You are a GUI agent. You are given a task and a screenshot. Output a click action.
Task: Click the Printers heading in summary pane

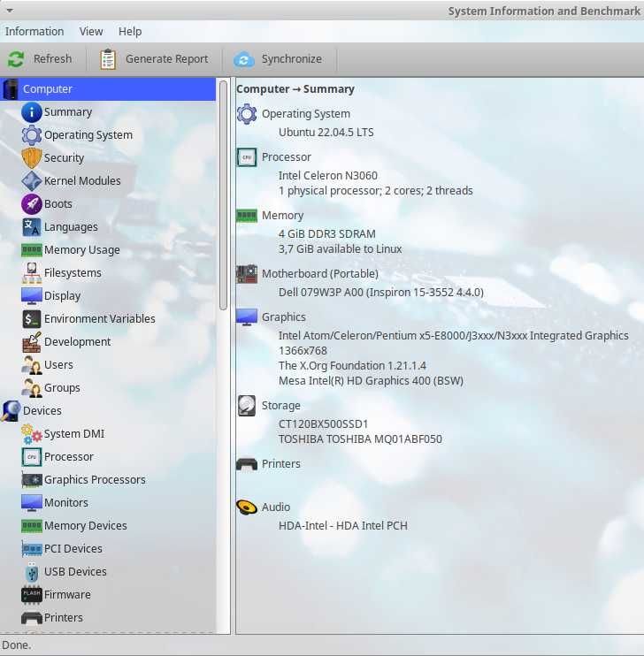281,463
